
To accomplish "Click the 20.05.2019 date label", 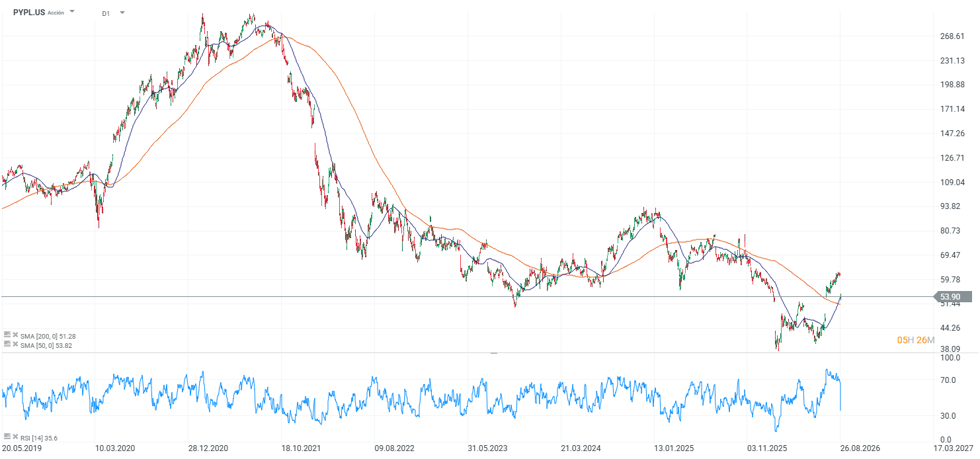I will click(20, 448).
